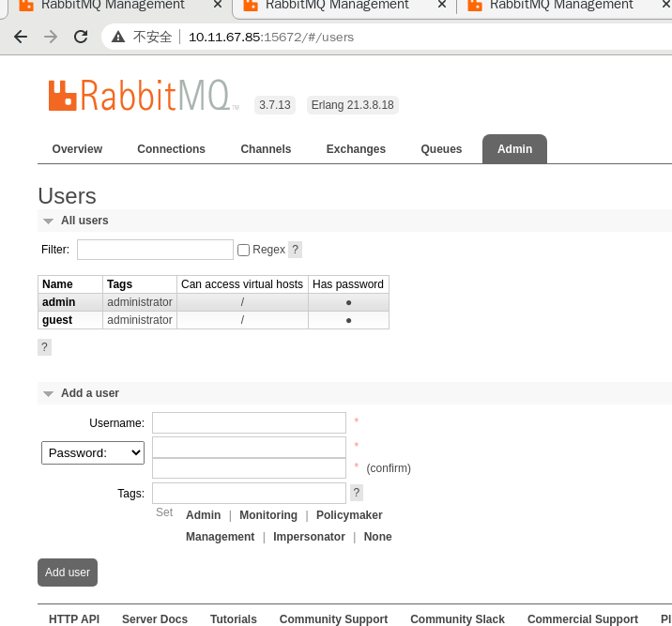Screen dimensions: 672x626
Task: Click the Filter input field
Action: tap(155, 250)
